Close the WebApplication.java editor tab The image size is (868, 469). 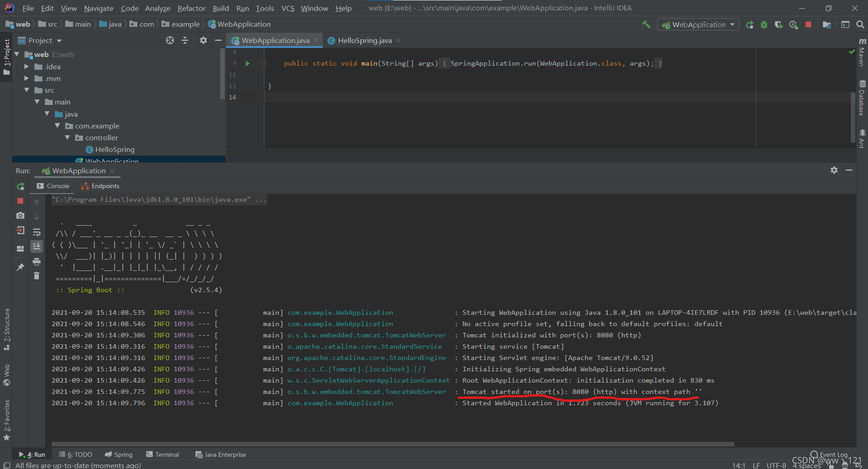click(316, 40)
